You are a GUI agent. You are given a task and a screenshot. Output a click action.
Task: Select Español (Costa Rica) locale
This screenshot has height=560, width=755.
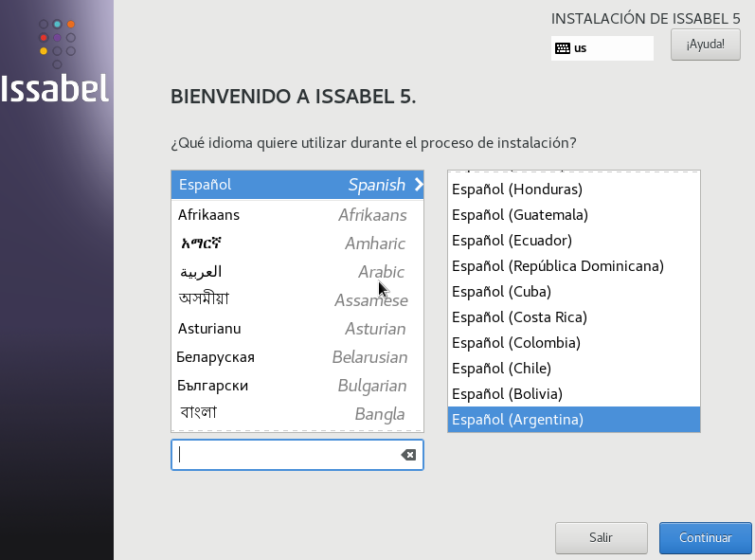coord(573,316)
